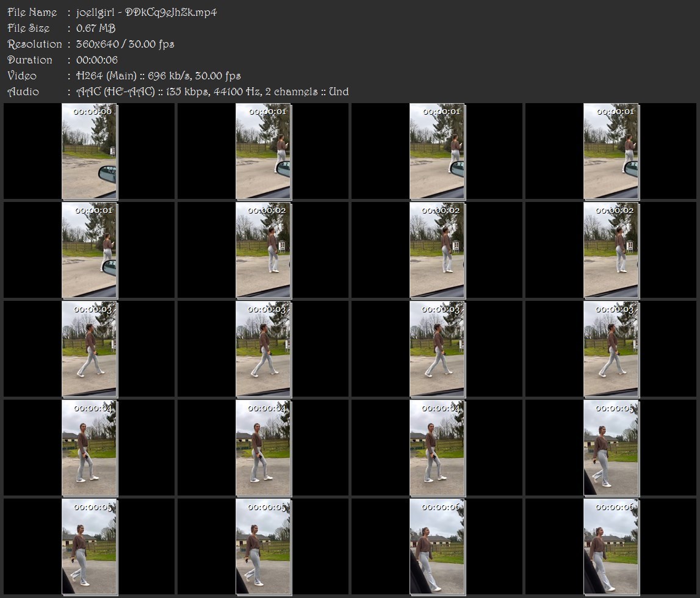Image resolution: width=700 pixels, height=598 pixels.
Task: Select the 360x640 / 30.00 fps resolution value
Action: click(x=125, y=44)
